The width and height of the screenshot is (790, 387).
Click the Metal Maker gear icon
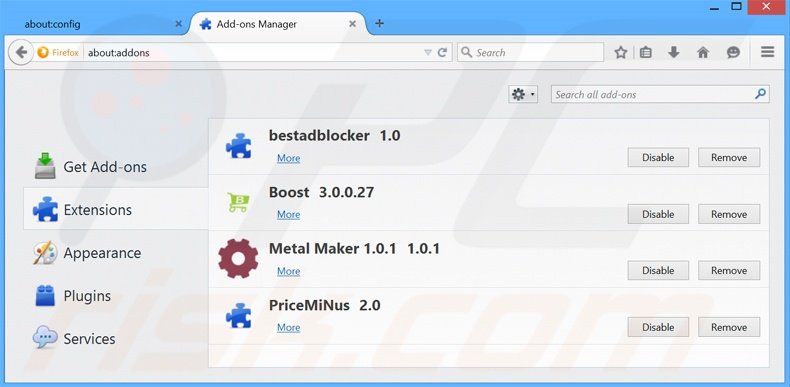(x=238, y=259)
